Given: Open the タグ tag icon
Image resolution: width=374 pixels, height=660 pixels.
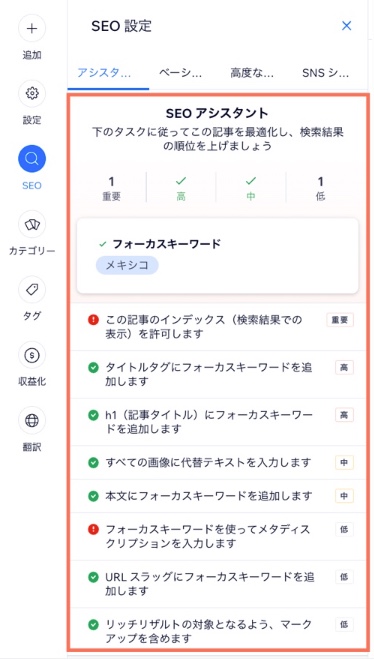Looking at the screenshot, I should [x=32, y=290].
